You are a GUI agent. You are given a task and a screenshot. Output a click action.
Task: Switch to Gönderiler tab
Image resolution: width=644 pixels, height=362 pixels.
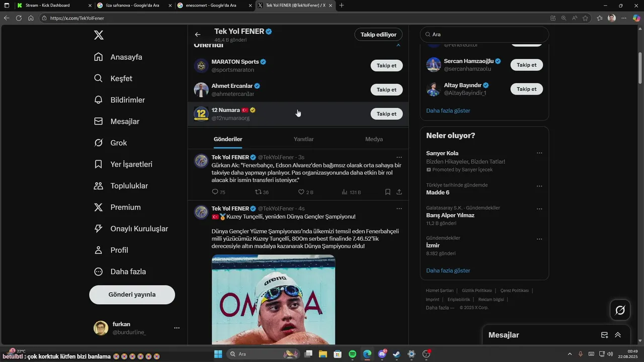[228, 139]
